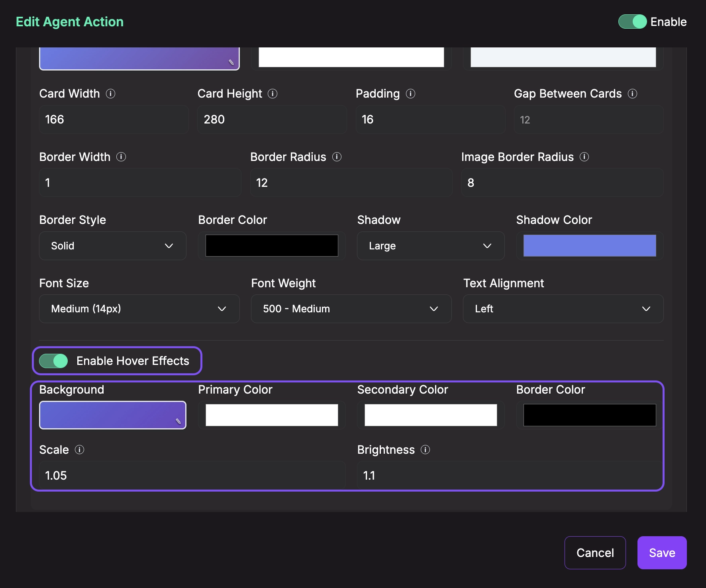
Task: View the Padding info tooltip icon
Action: click(x=411, y=94)
